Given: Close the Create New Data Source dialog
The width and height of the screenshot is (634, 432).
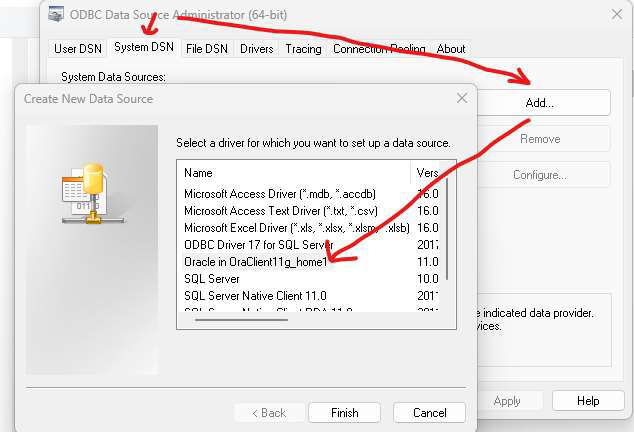Looking at the screenshot, I should (461, 98).
